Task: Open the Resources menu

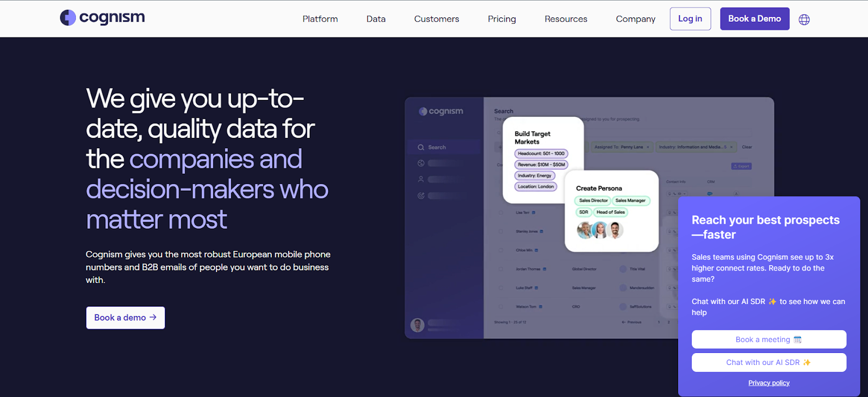Action: point(566,19)
